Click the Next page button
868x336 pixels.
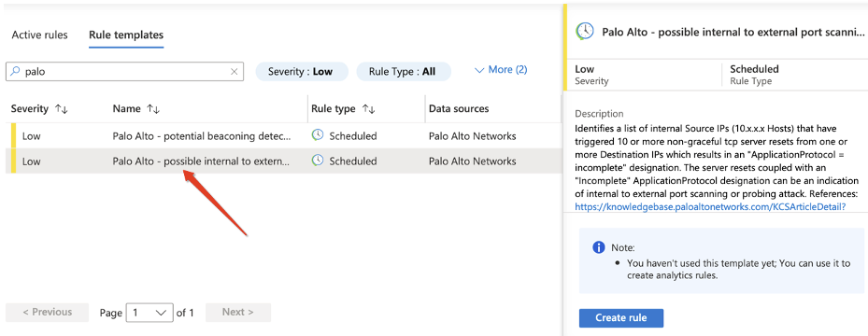[x=238, y=313]
